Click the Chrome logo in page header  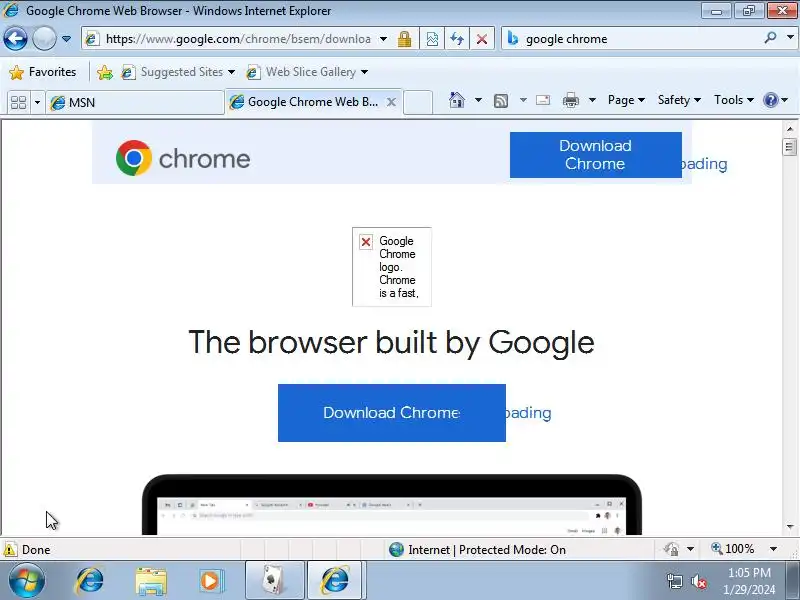coord(183,158)
